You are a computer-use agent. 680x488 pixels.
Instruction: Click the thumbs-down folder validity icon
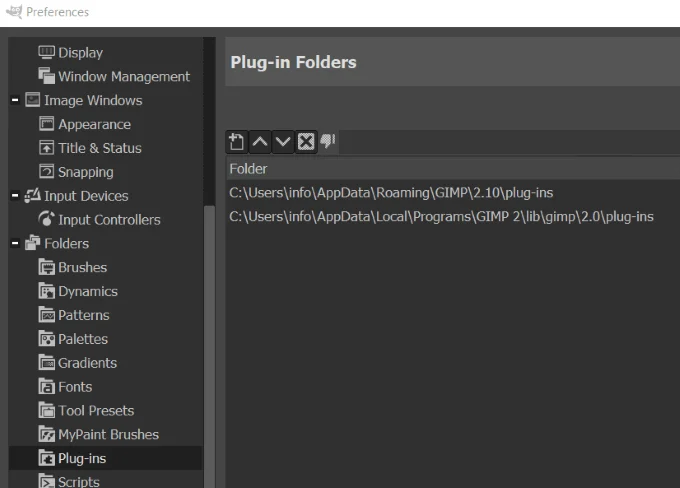point(328,141)
